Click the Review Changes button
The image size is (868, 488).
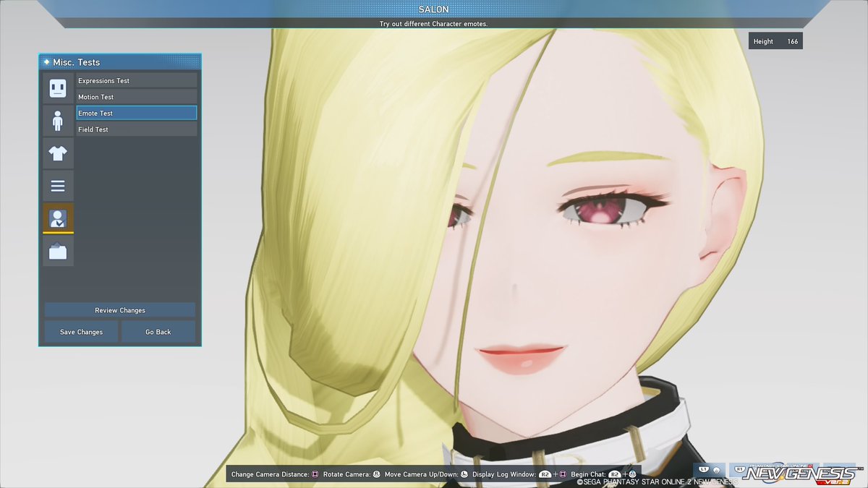point(120,310)
